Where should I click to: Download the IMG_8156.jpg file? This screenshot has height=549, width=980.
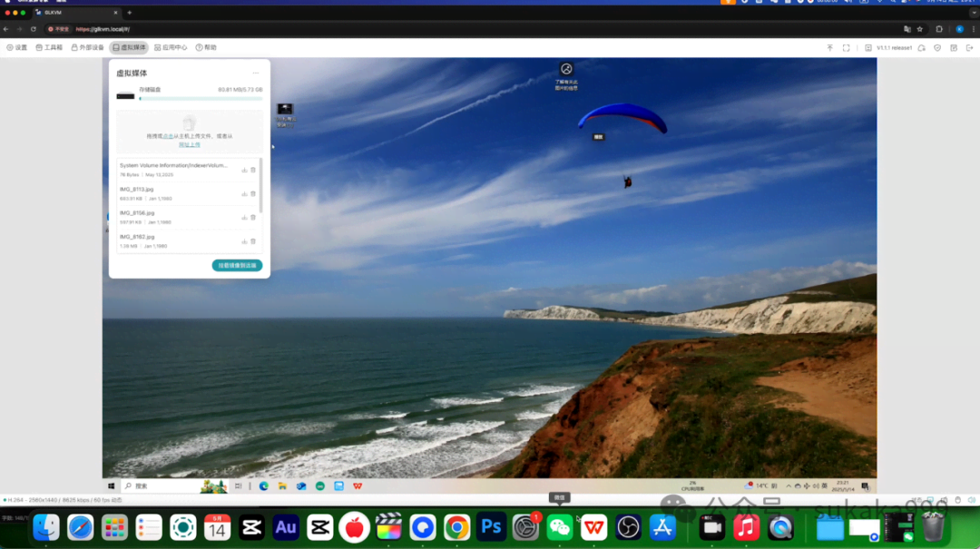244,218
